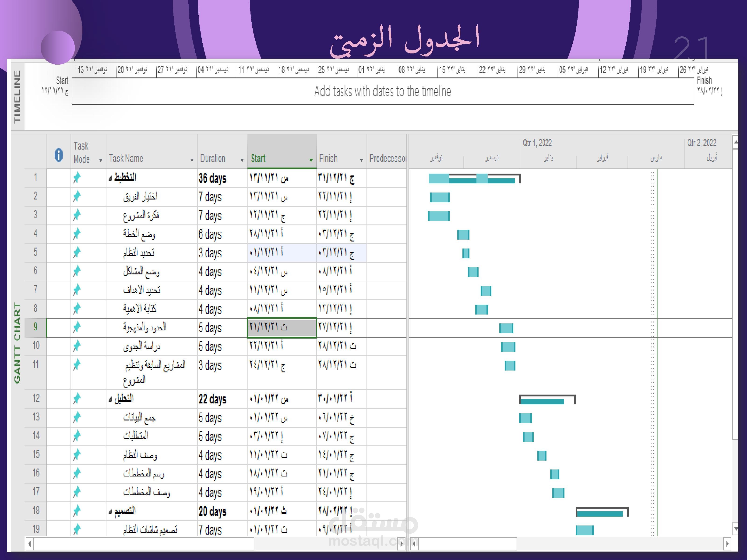
Task: Click the Gantt bar for row 16 task
Action: (554, 474)
